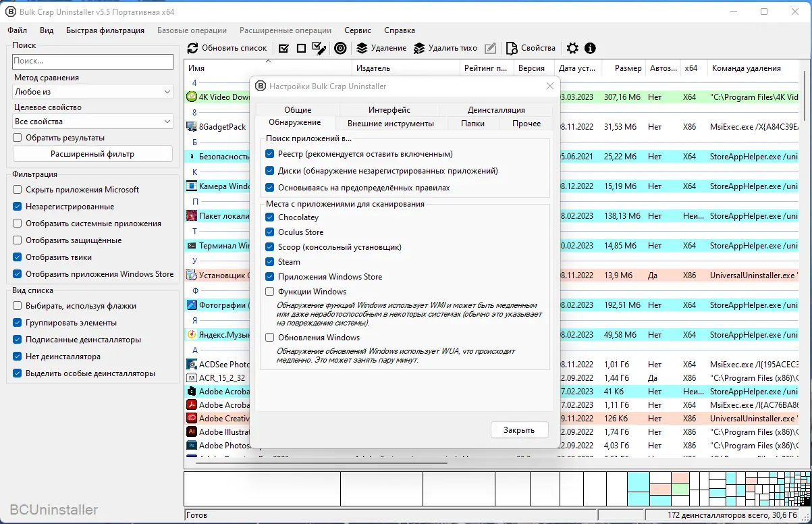Enable the Функции Windows checkbox
Viewport: 812px width, 524px height.
click(270, 292)
